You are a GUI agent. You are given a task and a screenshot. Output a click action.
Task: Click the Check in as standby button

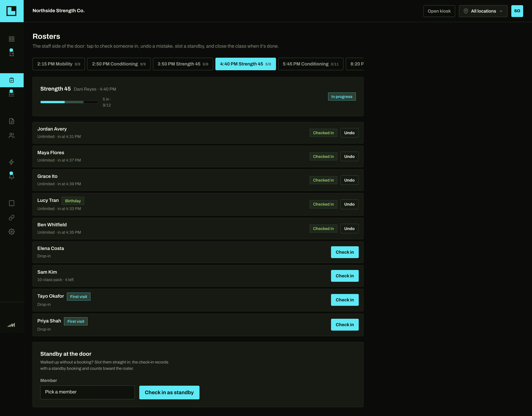click(x=169, y=392)
